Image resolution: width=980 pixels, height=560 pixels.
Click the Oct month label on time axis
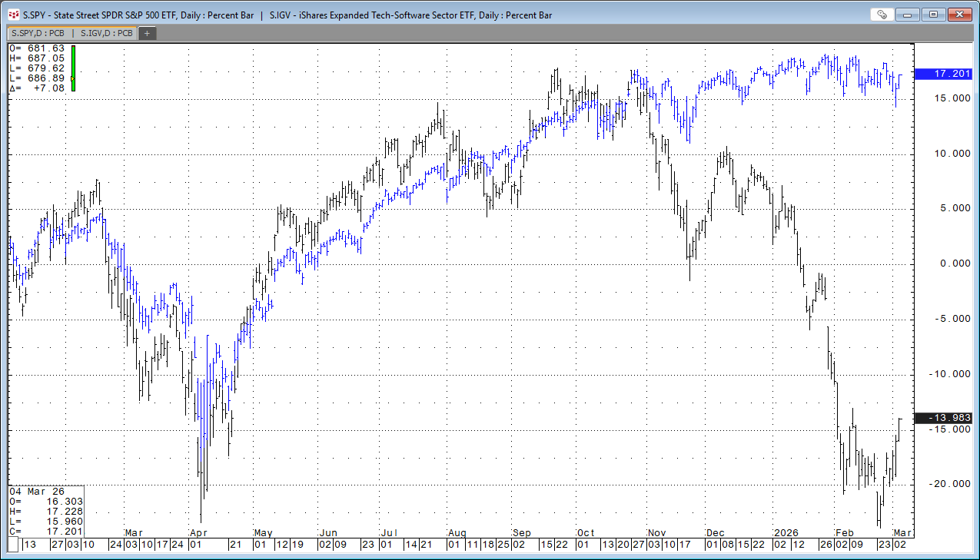[x=586, y=532]
